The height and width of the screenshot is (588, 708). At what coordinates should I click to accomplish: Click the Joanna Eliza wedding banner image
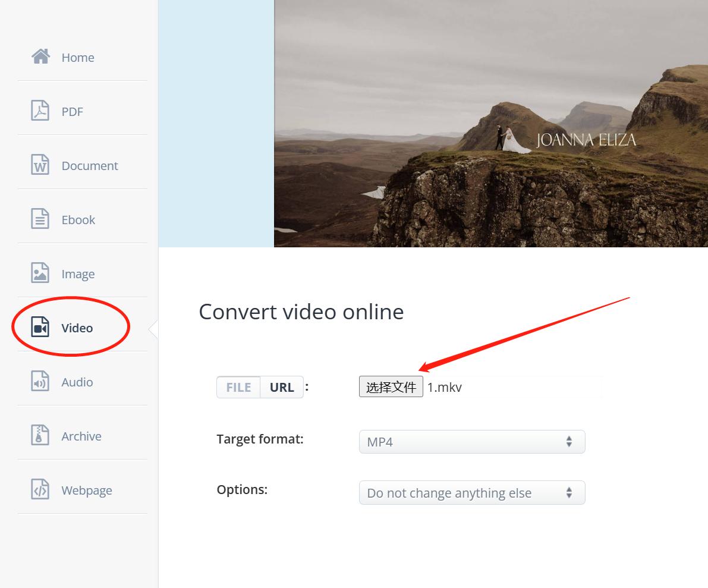point(490,123)
